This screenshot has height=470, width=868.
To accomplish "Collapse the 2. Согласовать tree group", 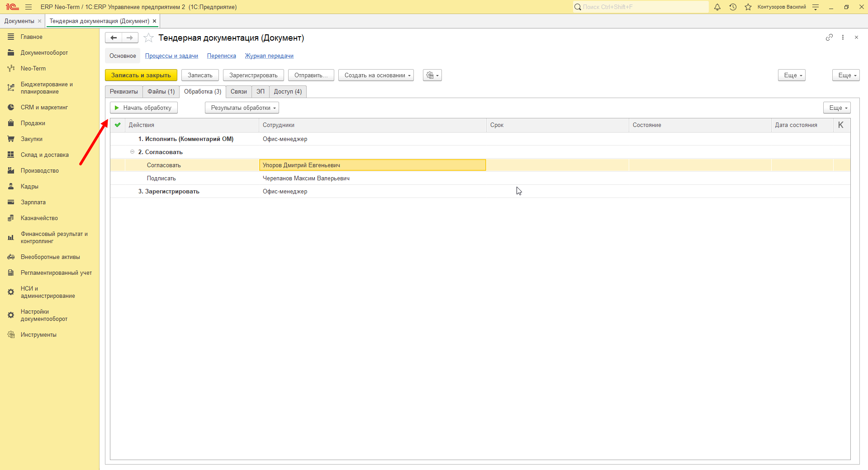I will (x=133, y=152).
